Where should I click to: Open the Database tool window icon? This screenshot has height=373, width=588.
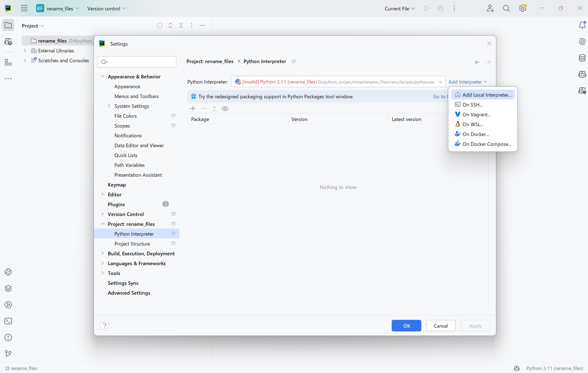582,58
